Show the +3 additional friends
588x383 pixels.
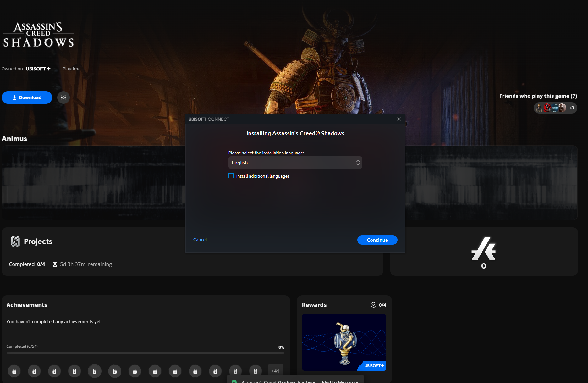pyautogui.click(x=571, y=108)
